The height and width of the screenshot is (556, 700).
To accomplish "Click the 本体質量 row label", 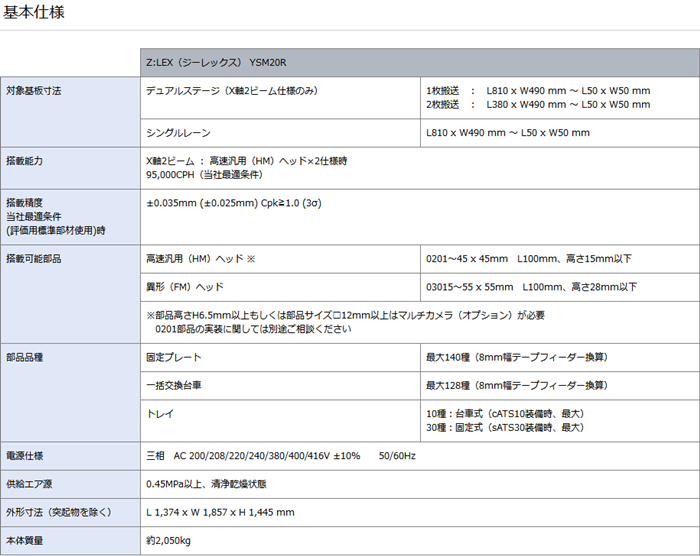I will pyautogui.click(x=25, y=541).
